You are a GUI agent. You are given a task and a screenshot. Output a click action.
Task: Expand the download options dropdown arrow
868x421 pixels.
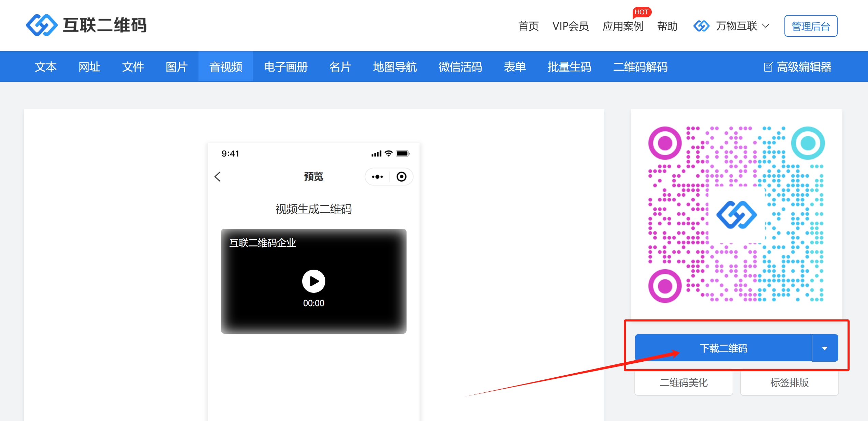(x=825, y=348)
